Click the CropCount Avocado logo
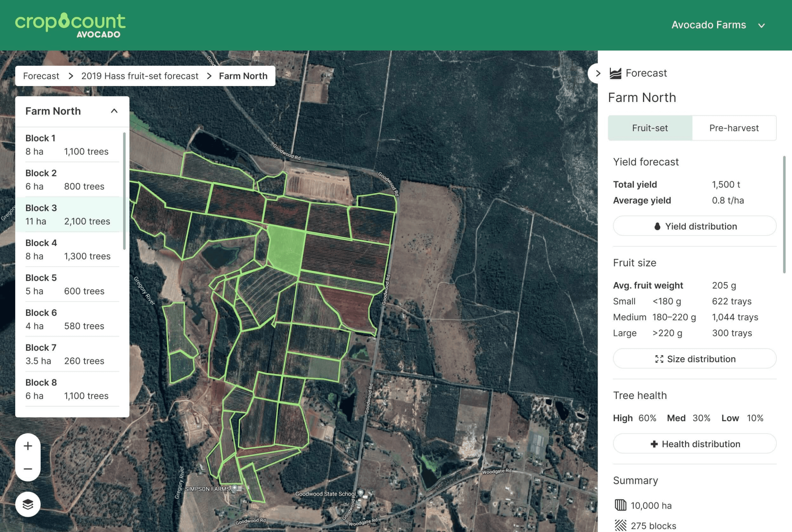The image size is (792, 532). (x=70, y=25)
